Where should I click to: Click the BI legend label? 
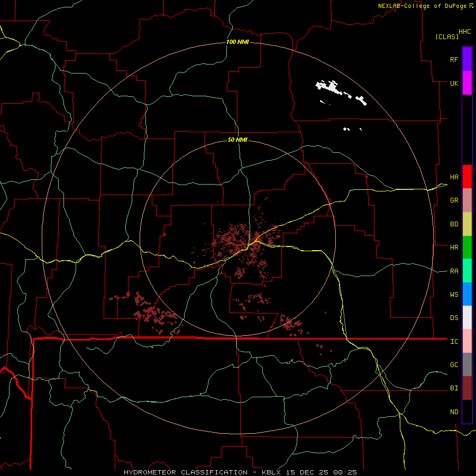click(454, 388)
